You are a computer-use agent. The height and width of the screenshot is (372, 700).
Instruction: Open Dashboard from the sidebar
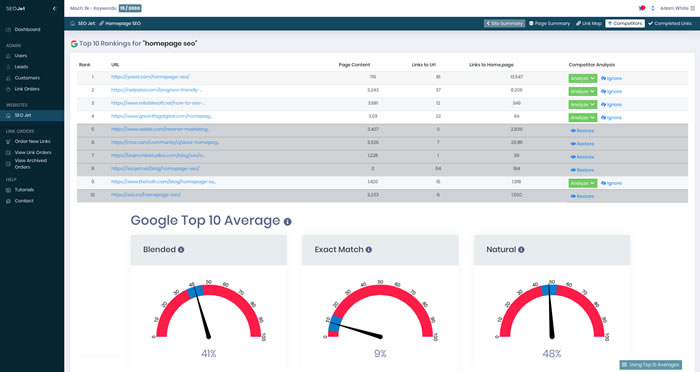(x=27, y=29)
